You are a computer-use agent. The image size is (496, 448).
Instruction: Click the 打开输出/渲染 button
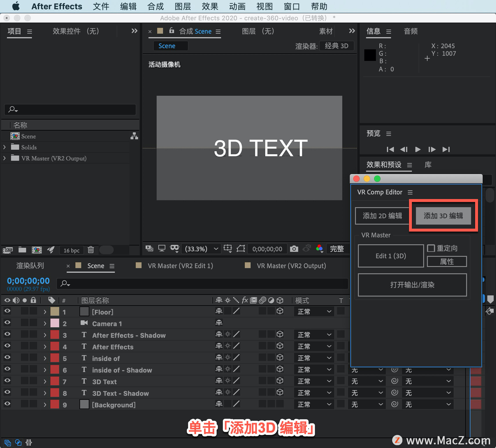(412, 285)
